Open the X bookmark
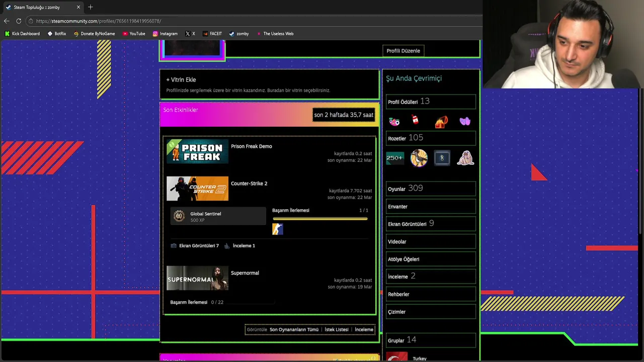This screenshot has height=362, width=644. coord(190,34)
